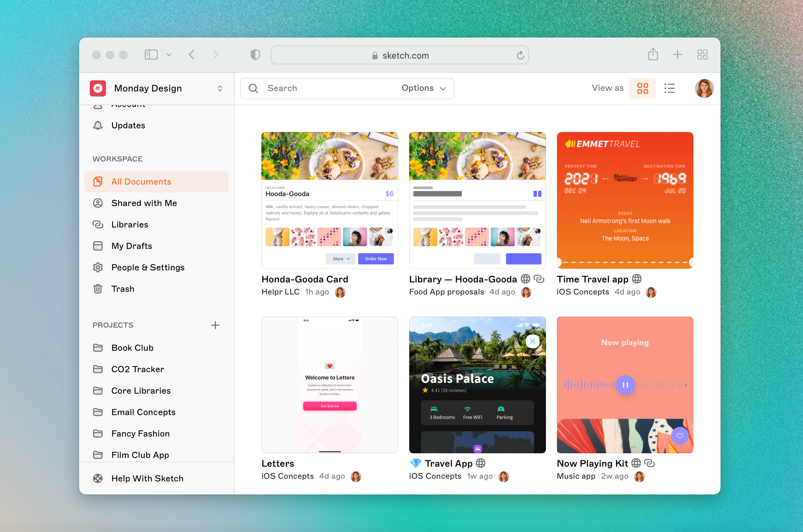Screen dimensions: 803x532
Task: Switch to list view
Action: [669, 88]
